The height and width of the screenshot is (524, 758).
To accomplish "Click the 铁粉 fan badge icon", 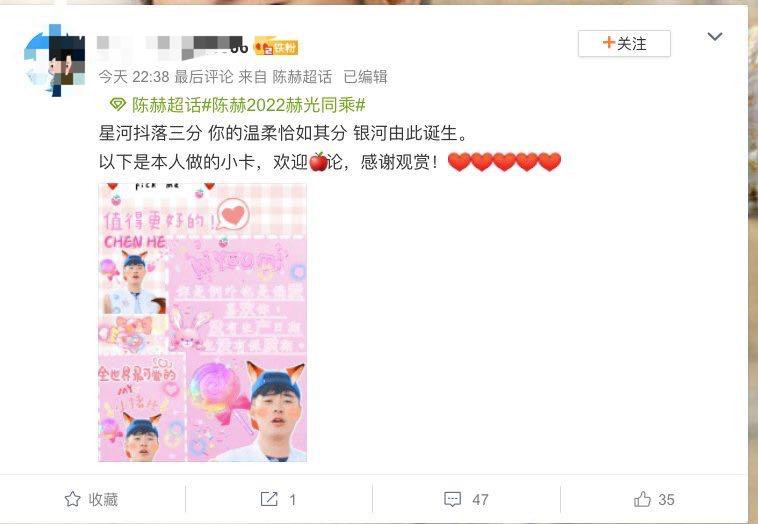I will click(276, 47).
